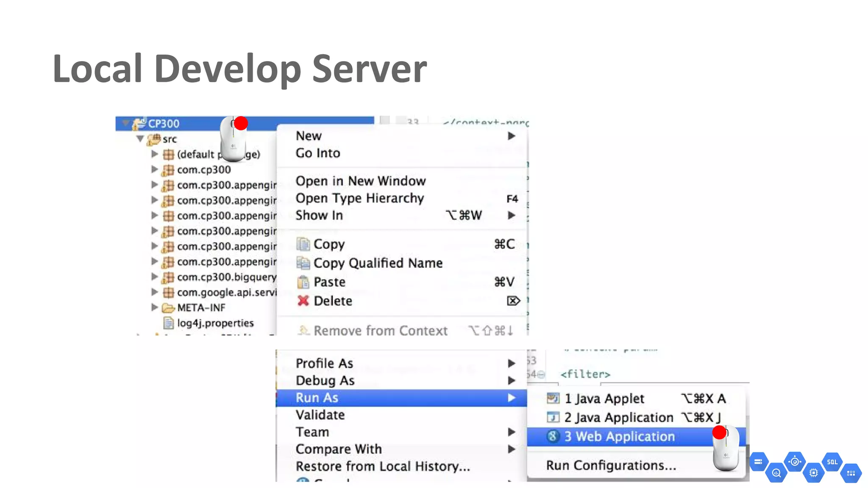Image resolution: width=868 pixels, height=488 pixels.
Task: Click the Copy Qualified Name icon
Action: [x=303, y=263]
